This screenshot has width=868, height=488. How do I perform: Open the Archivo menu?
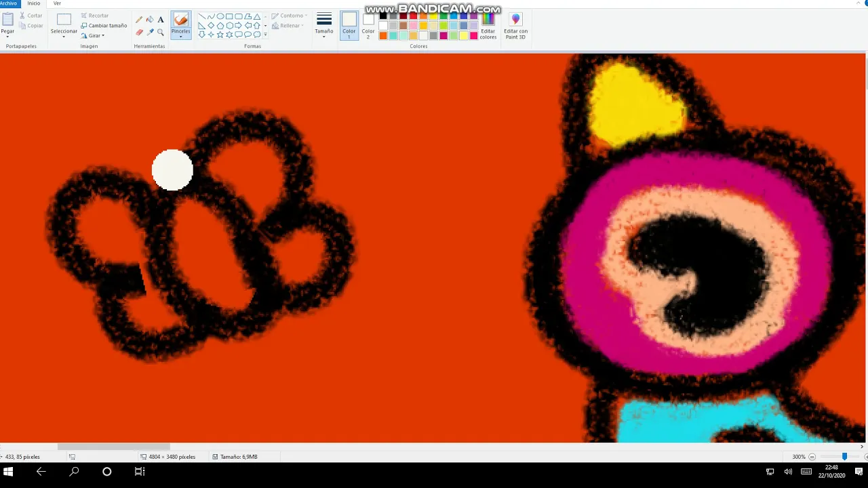9,3
